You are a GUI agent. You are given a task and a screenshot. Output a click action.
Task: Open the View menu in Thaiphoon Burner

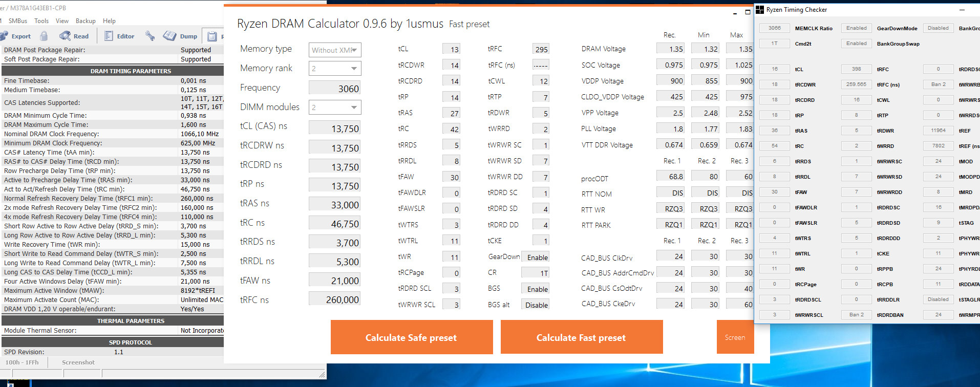[x=62, y=21]
